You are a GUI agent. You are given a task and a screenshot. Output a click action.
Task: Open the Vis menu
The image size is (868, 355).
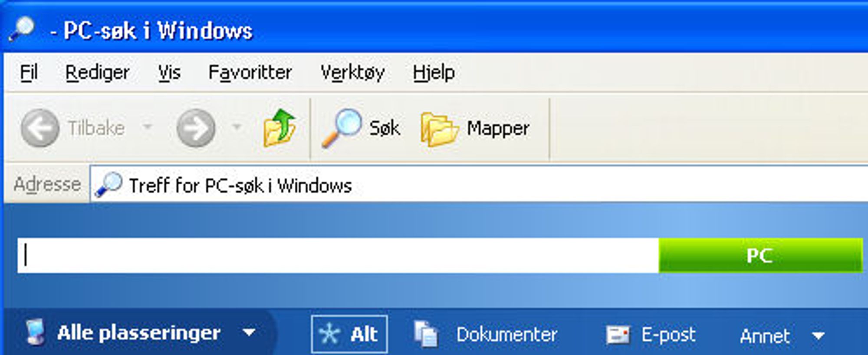(169, 72)
